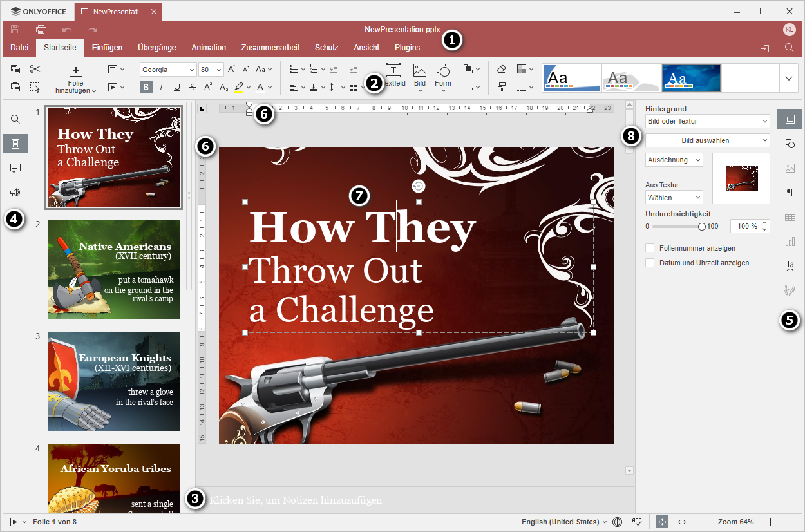Open paragraph settings in the right sidebar
Image resolution: width=805 pixels, height=532 pixels.
click(790, 193)
